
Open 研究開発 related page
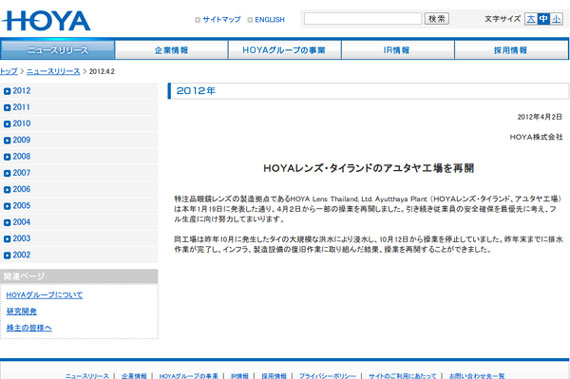tap(21, 311)
